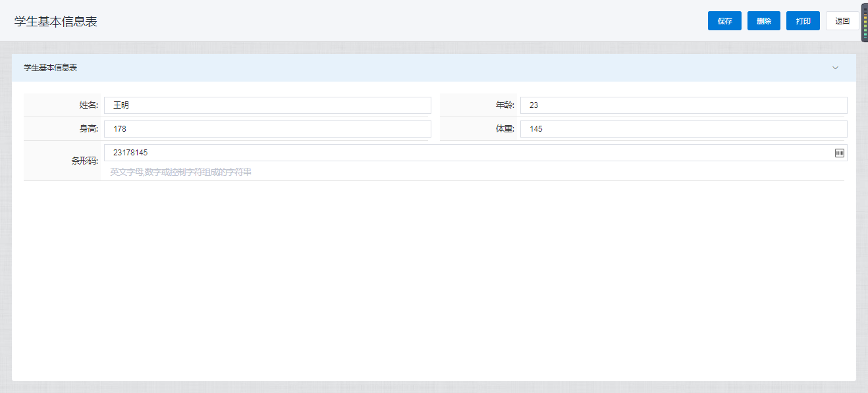Click the page title 学生基本信息表 at top
868x393 pixels.
tap(56, 21)
